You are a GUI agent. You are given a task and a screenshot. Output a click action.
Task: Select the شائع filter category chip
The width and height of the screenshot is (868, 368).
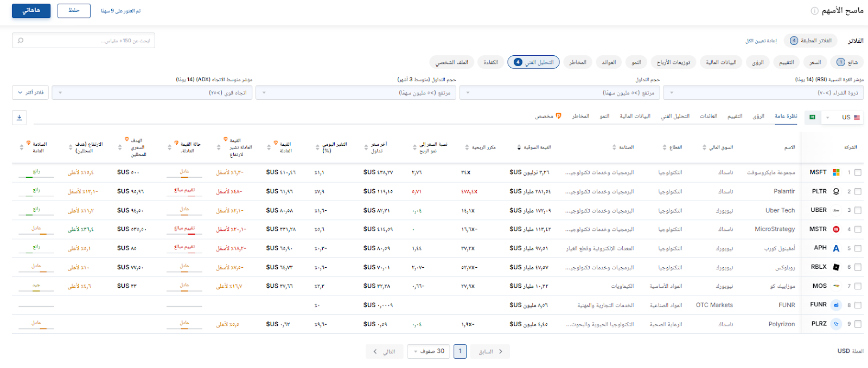[x=847, y=62]
